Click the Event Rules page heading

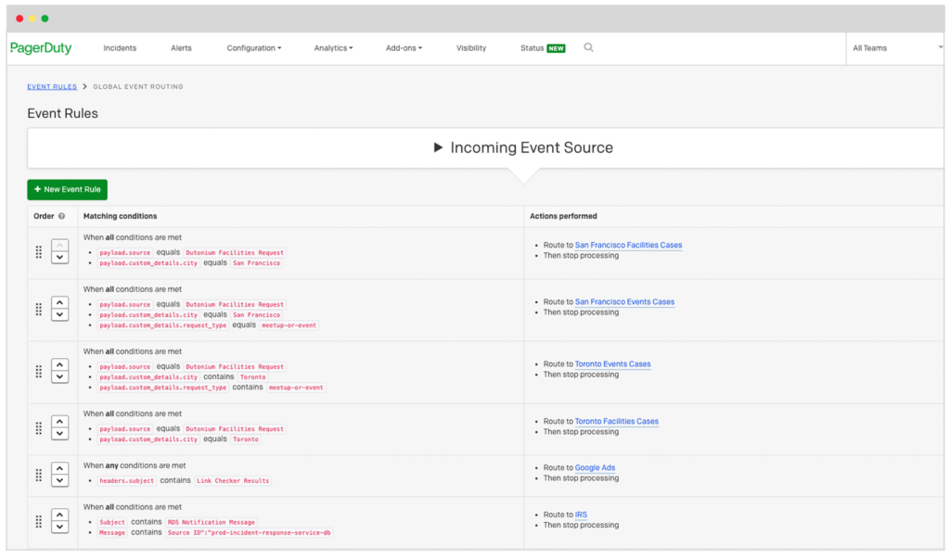coord(62,113)
